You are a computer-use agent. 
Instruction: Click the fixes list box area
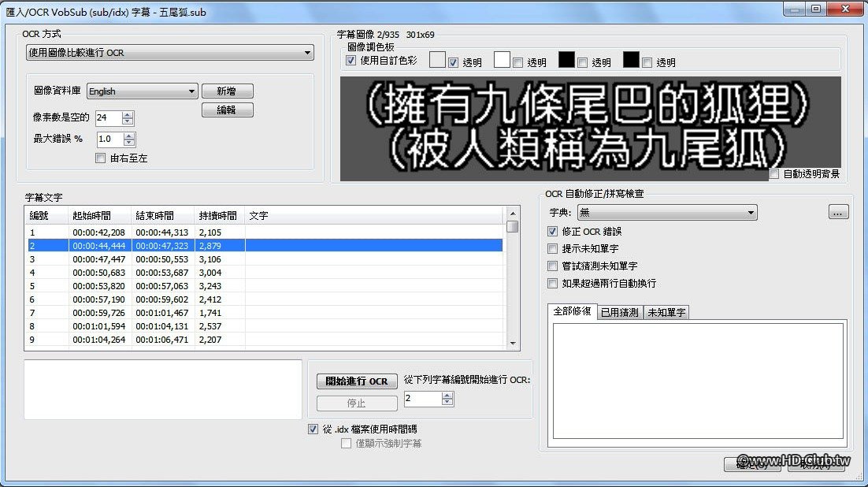click(698, 381)
